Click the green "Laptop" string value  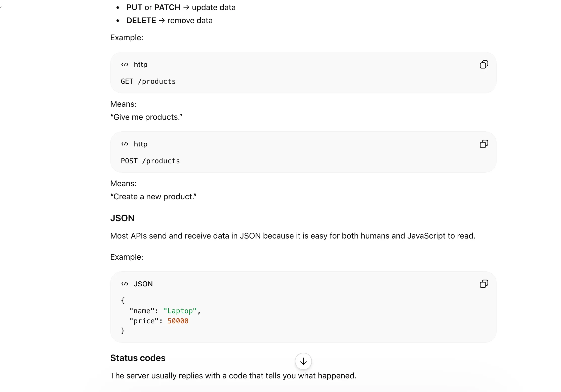[180, 311]
